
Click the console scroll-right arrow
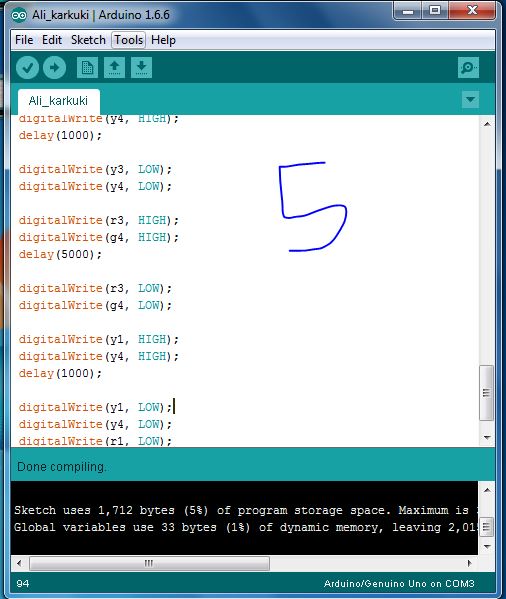[470, 563]
